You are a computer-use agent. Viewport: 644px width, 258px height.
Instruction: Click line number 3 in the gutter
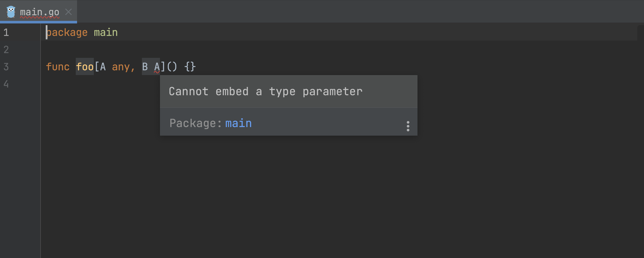6,67
